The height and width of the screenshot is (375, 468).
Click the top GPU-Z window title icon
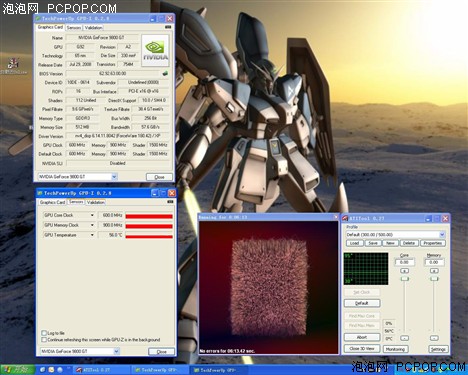tap(38, 18)
